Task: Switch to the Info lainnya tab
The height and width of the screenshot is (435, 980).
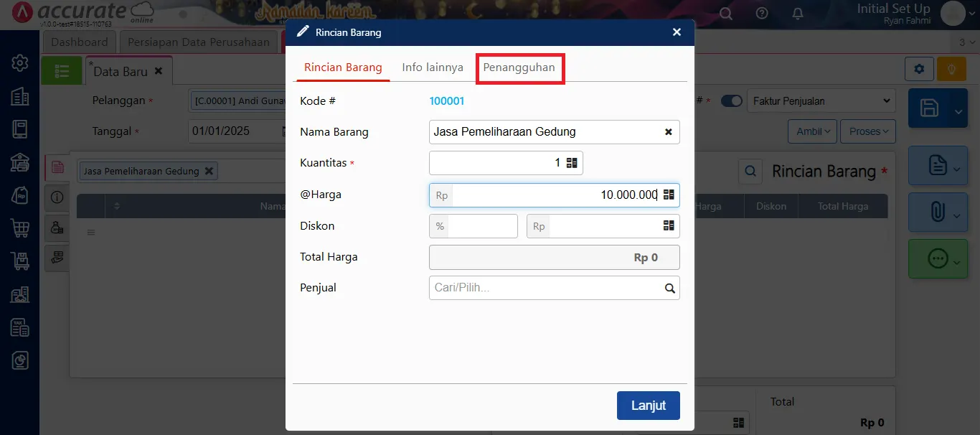Action: [433, 67]
